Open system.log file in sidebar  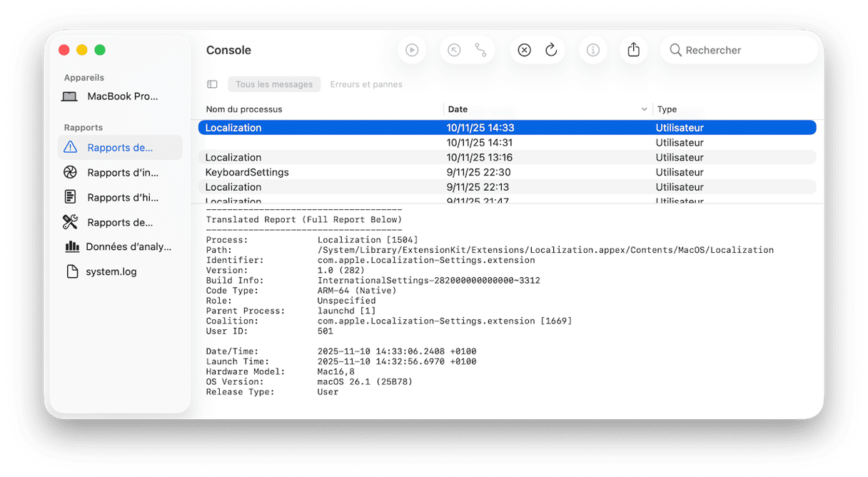tap(111, 271)
